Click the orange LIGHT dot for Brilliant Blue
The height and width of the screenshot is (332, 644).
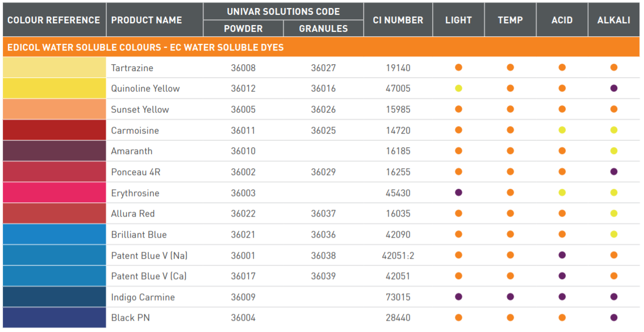point(458,234)
